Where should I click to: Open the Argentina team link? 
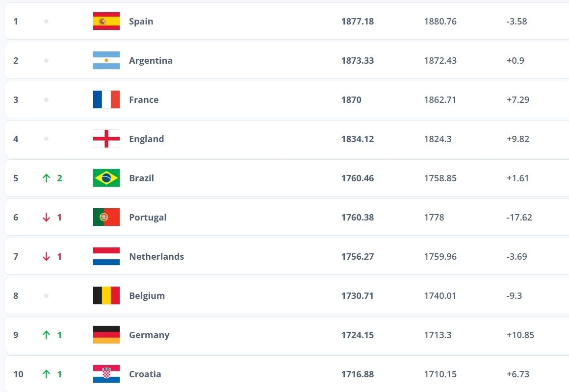(151, 60)
